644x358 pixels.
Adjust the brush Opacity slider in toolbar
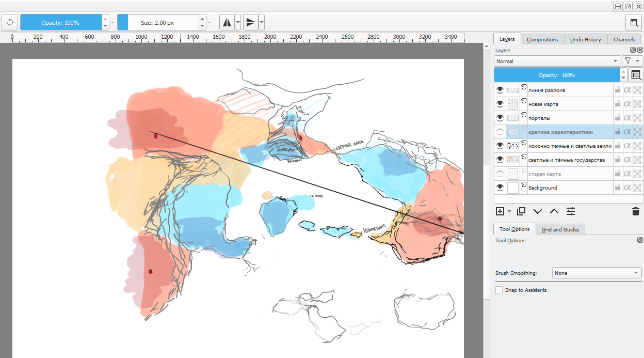click(x=61, y=23)
